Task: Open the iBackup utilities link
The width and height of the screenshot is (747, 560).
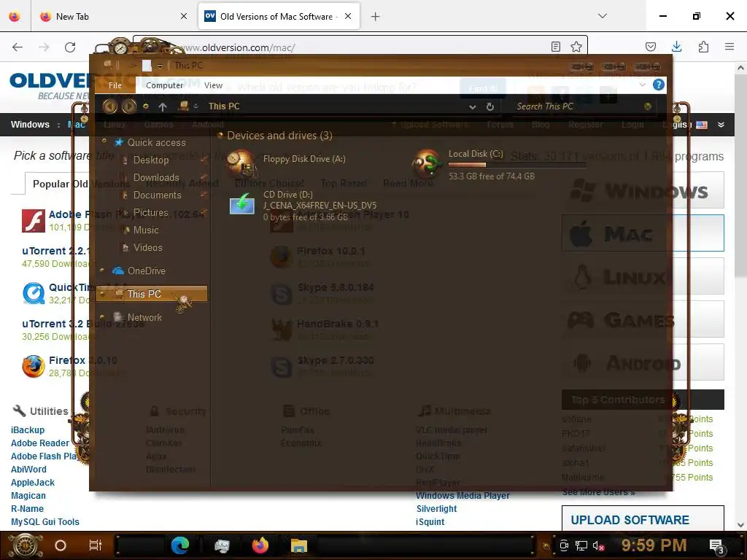Action: tap(28, 430)
